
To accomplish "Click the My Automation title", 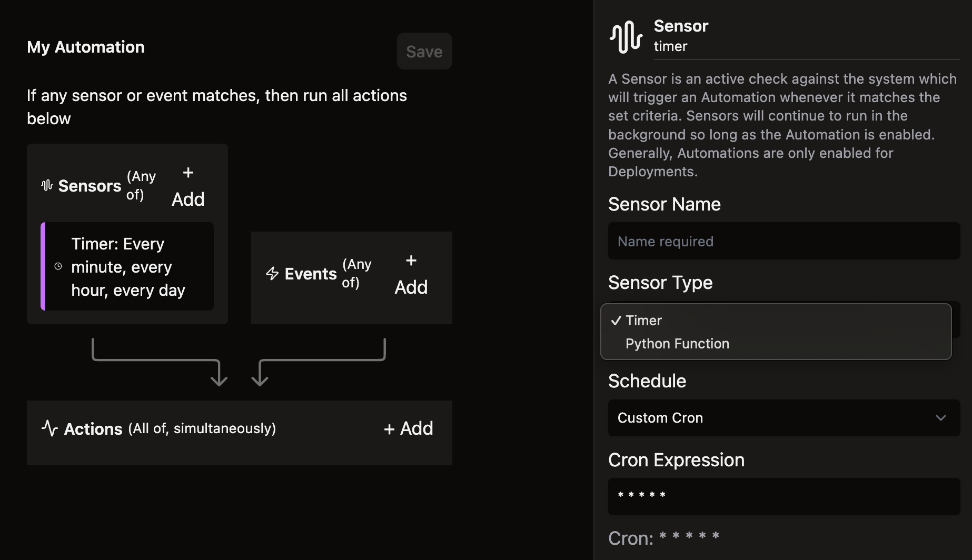I will pyautogui.click(x=86, y=47).
